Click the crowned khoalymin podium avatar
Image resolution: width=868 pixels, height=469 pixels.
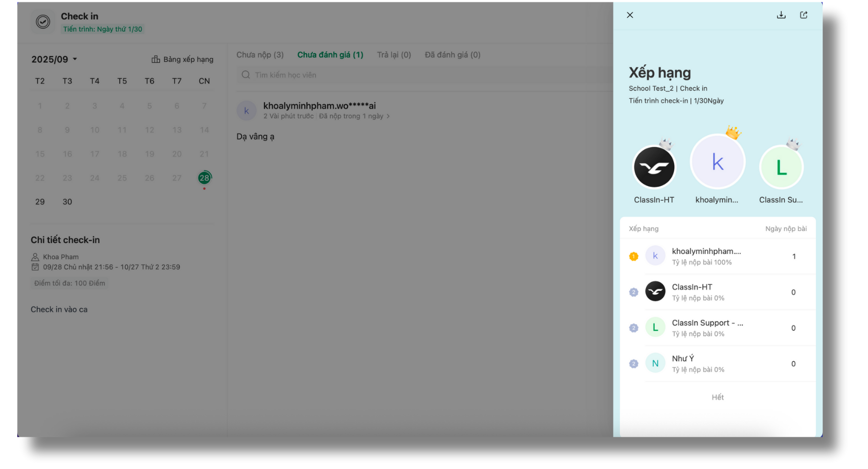point(717,162)
